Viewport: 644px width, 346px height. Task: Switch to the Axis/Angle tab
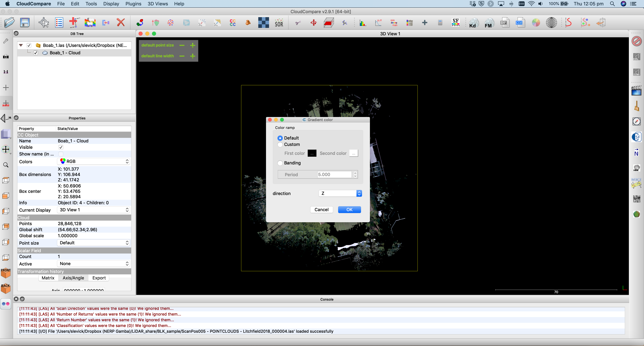(x=73, y=278)
